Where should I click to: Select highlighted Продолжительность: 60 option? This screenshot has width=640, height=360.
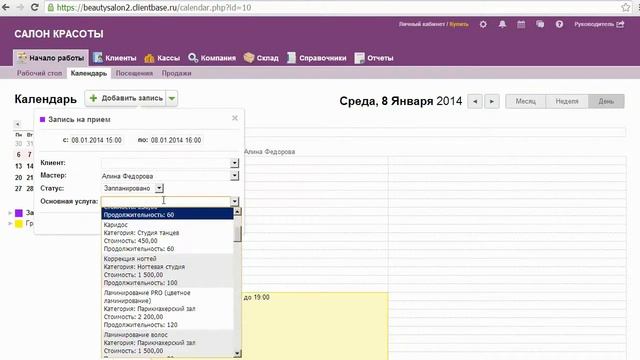[x=167, y=214]
